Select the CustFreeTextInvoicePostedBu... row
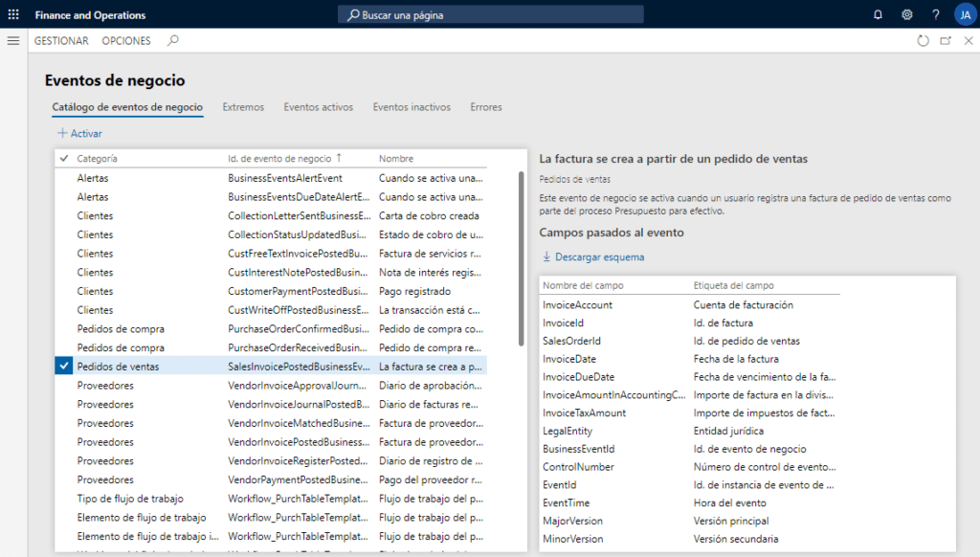The width and height of the screenshot is (980, 557). [x=271, y=254]
